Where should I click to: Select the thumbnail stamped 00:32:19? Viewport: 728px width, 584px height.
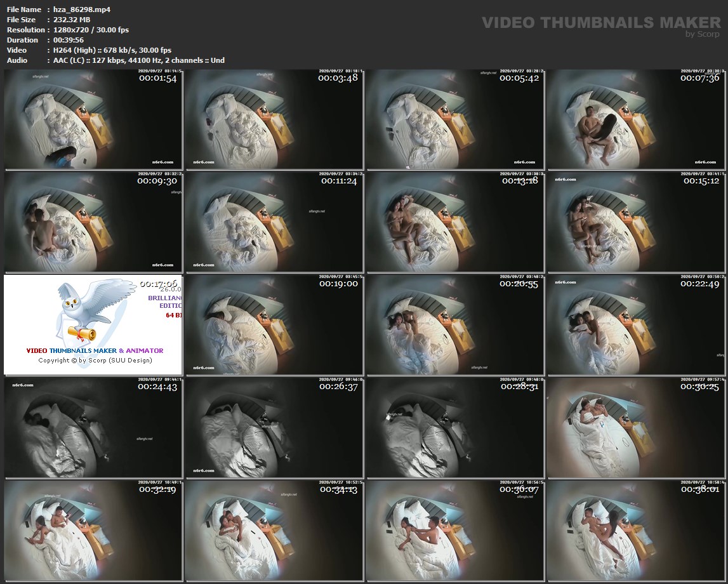click(x=93, y=531)
